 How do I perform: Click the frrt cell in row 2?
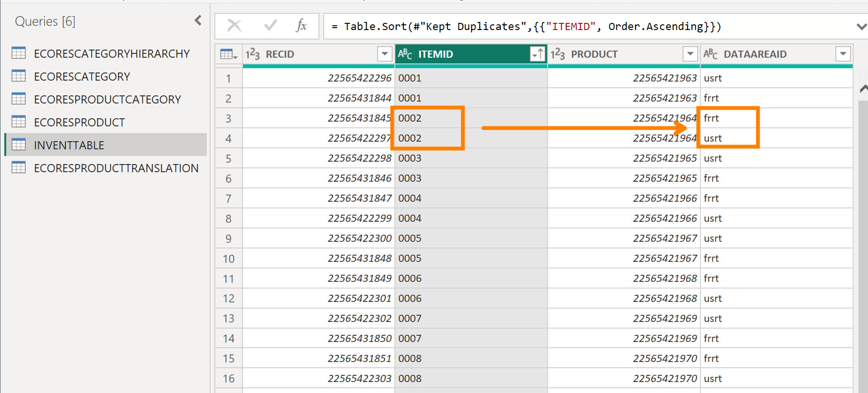pyautogui.click(x=776, y=98)
